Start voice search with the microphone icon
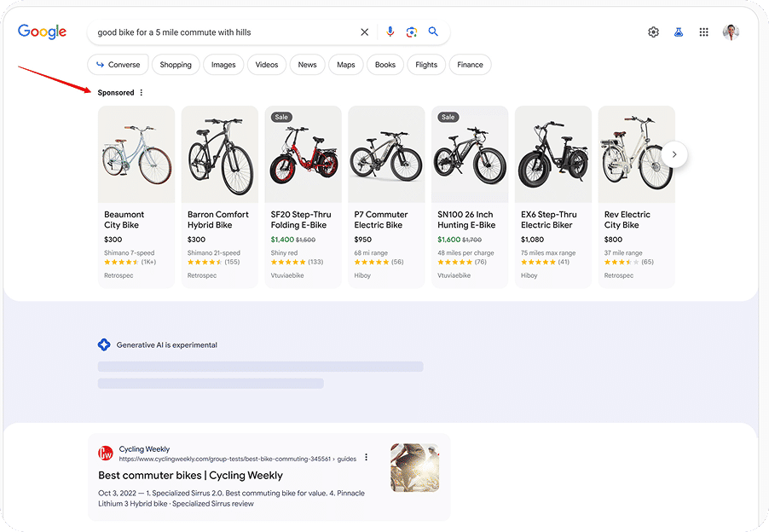Viewport: 769px width, 532px height. click(390, 32)
